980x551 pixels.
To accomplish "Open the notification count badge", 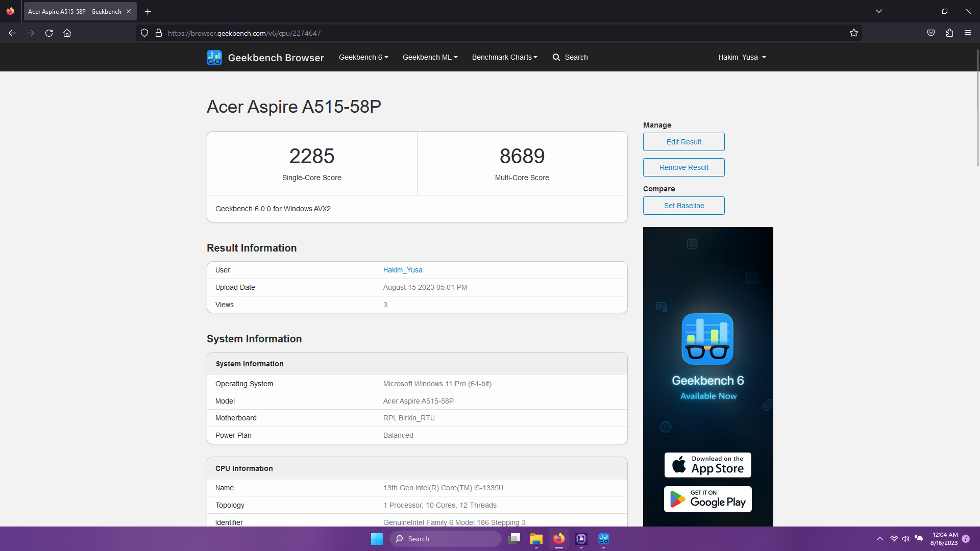I will click(x=966, y=539).
